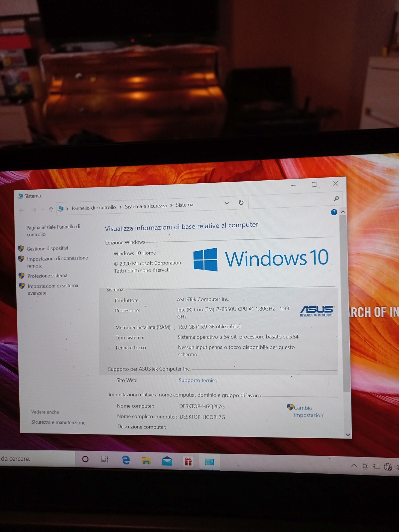Click Sistema e sicurezza breadcrumb
Image resolution: width=399 pixels, height=532 pixels.
[146, 206]
